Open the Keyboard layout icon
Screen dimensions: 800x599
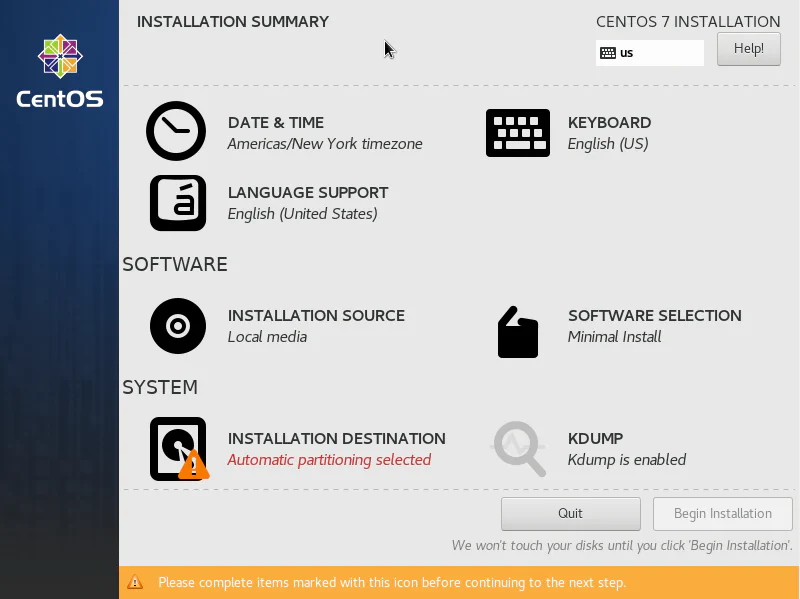pyautogui.click(x=518, y=133)
